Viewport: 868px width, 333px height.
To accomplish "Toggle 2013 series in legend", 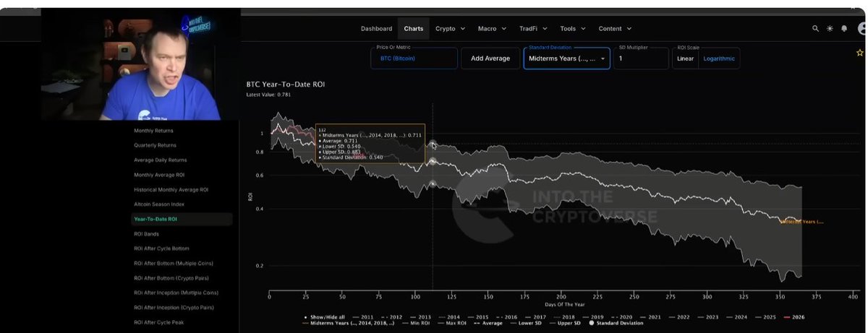I will (421, 317).
